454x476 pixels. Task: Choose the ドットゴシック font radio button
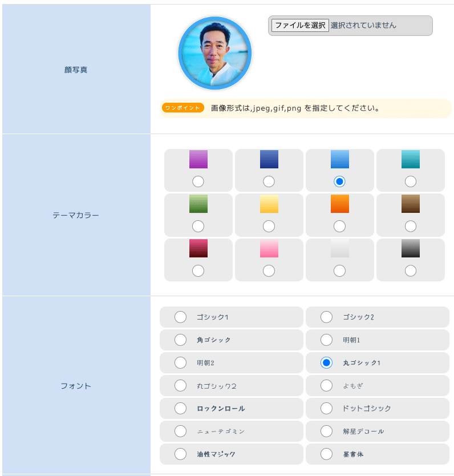pos(326,408)
